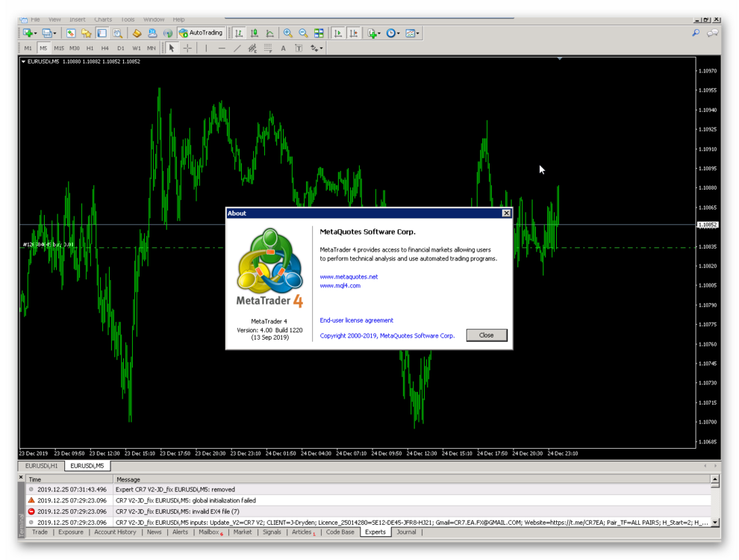The width and height of the screenshot is (739, 560).
Task: Switch to the Account History tab
Action: pyautogui.click(x=115, y=532)
